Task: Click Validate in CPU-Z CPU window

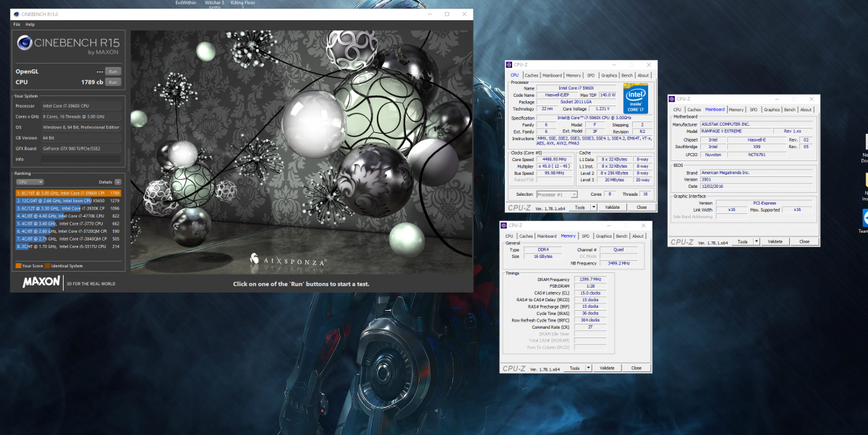Action: 612,207
